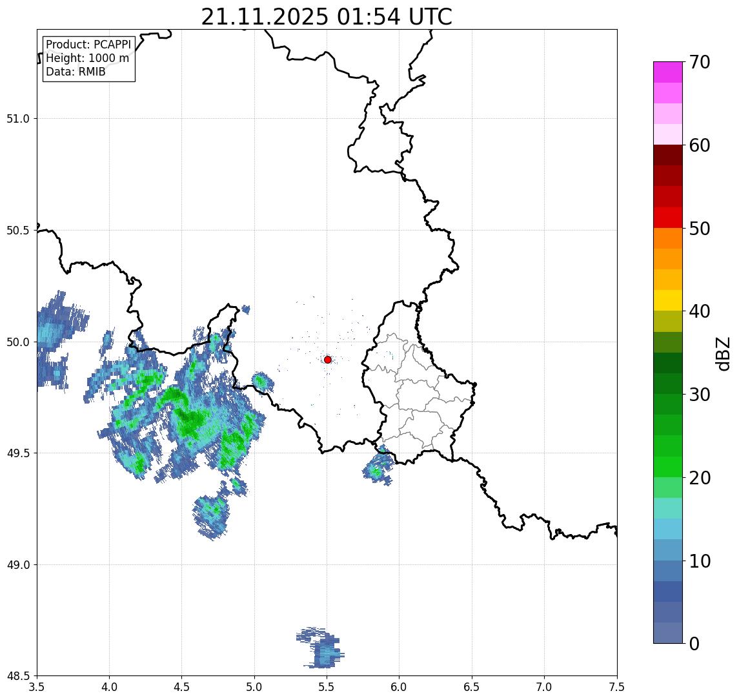Screen dimensions: 739x700
Task: Click the red radar location marker
Action: click(x=328, y=360)
